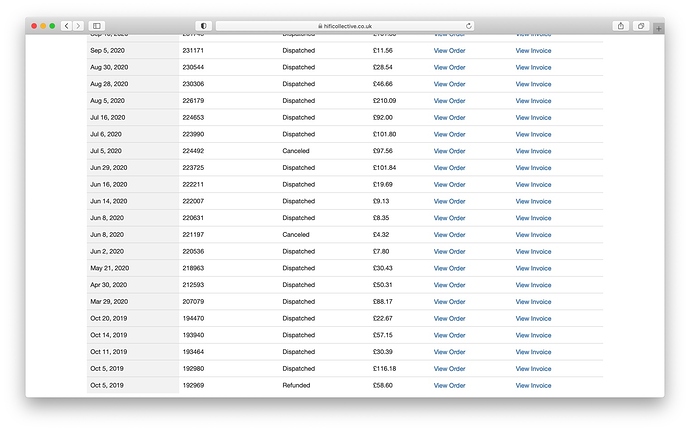The height and width of the screenshot is (431, 690).
Task: Show the tab overview
Action: (x=641, y=25)
